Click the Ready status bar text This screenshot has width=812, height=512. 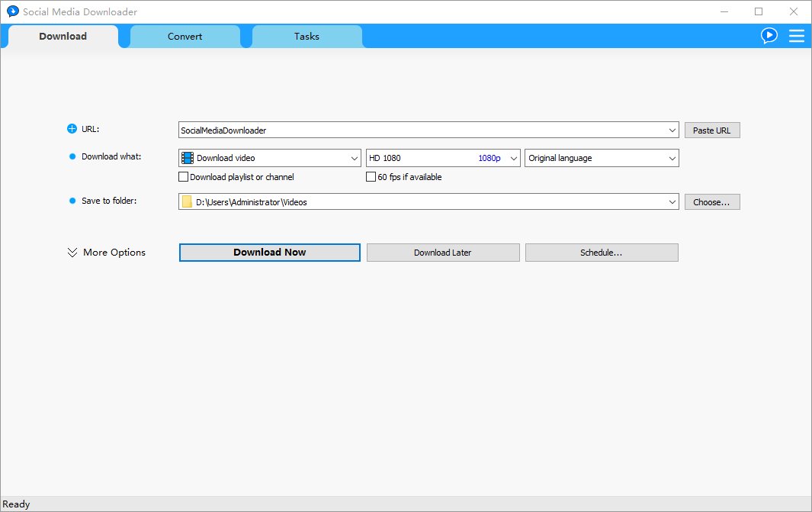16,504
